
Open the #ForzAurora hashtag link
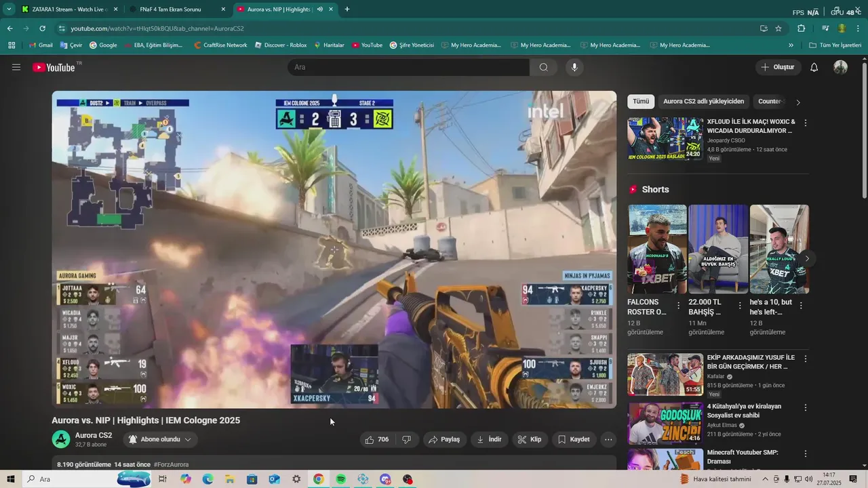(171, 465)
